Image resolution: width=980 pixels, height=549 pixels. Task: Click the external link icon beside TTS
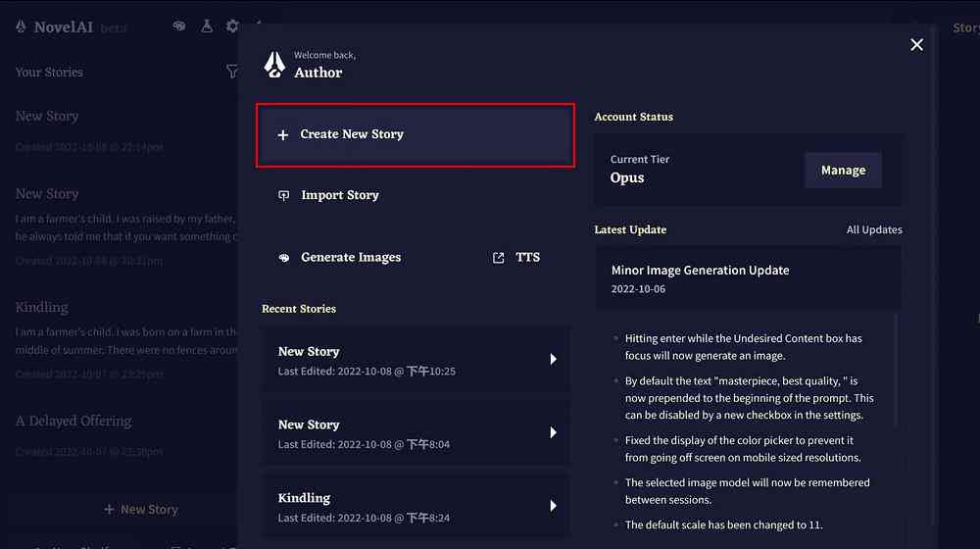pyautogui.click(x=498, y=258)
